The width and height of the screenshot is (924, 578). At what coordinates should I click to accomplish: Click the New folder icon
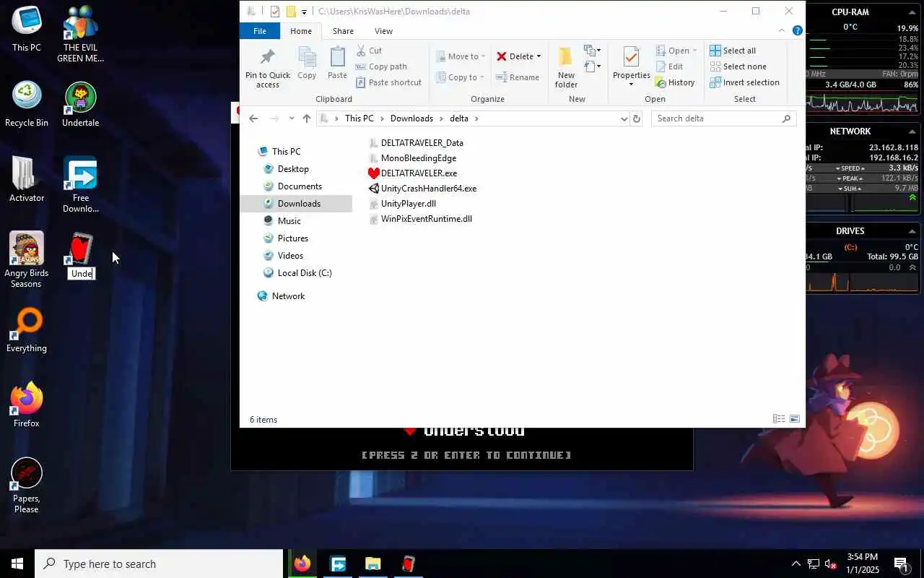(x=566, y=57)
